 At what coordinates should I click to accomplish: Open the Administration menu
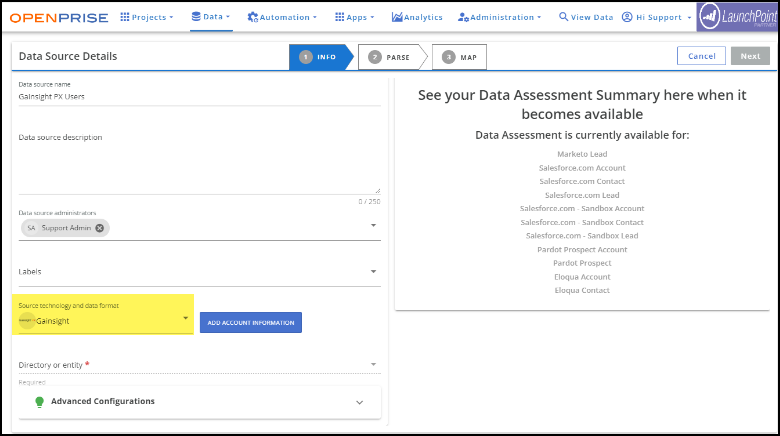click(x=499, y=17)
